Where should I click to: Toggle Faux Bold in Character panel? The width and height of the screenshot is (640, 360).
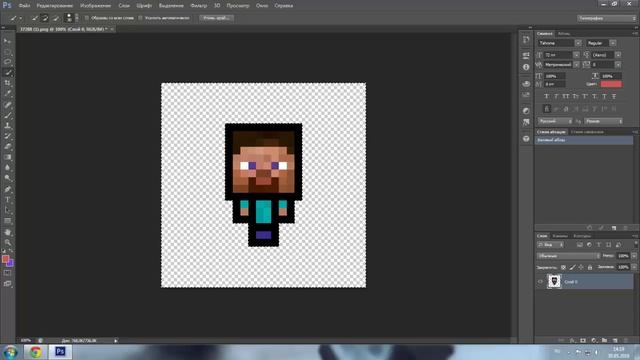[x=546, y=96]
